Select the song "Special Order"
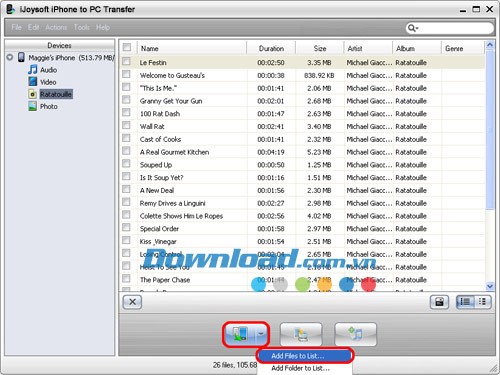The image size is (500, 375). click(159, 229)
